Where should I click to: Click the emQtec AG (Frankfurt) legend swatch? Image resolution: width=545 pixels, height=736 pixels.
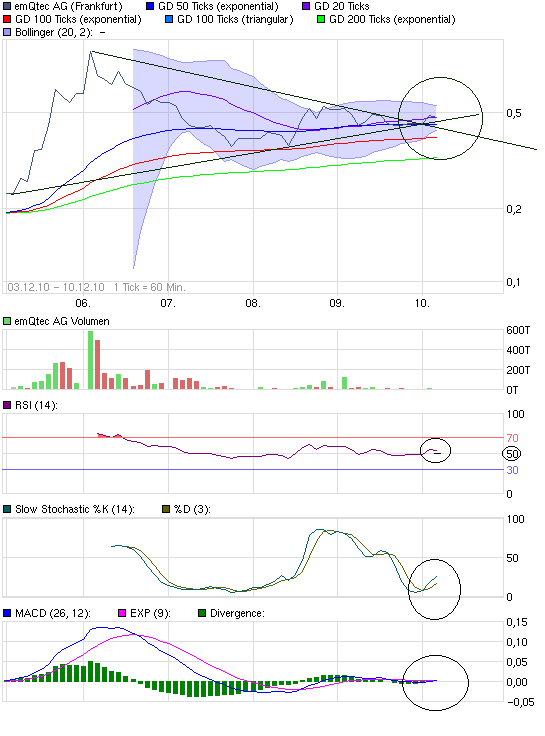7,7
